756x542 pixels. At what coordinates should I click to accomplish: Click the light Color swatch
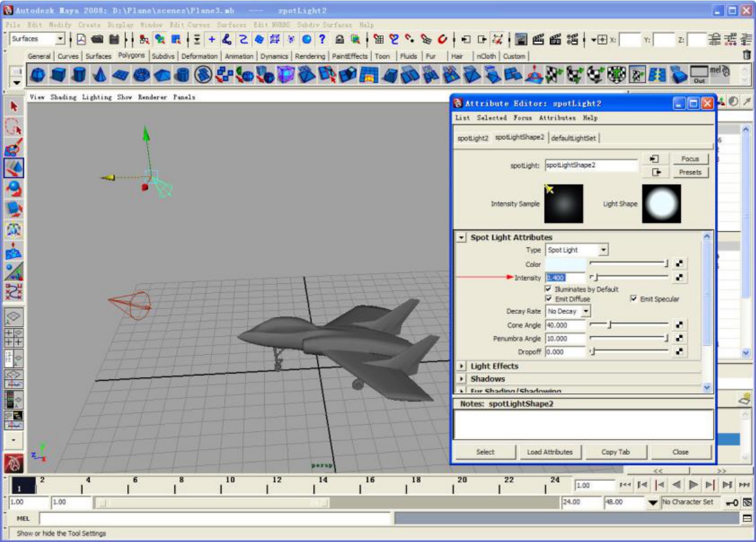(565, 264)
